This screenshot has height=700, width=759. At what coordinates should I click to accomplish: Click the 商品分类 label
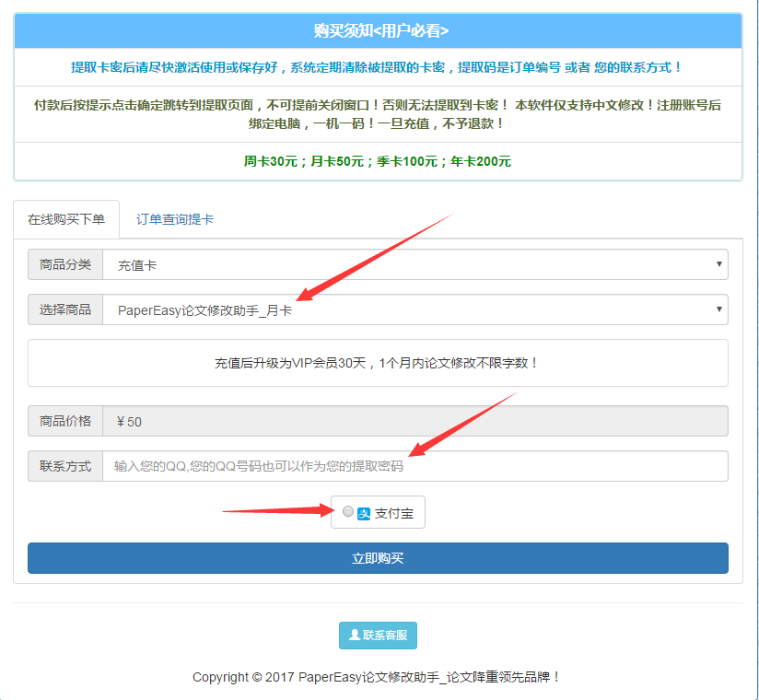(65, 264)
